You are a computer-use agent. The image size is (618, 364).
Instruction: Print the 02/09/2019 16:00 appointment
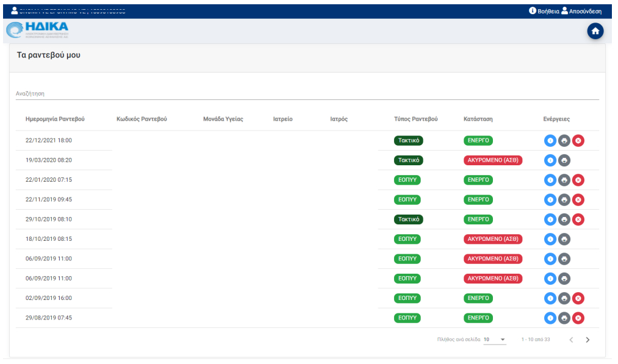pyautogui.click(x=564, y=299)
